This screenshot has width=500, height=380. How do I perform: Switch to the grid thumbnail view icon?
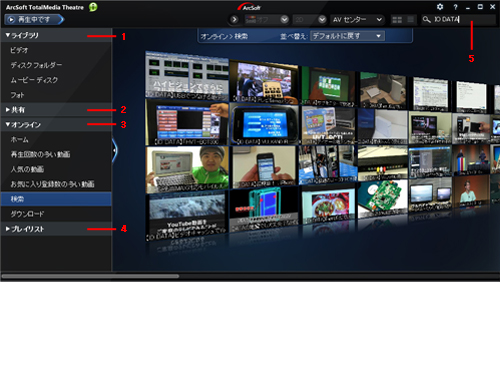[x=397, y=20]
